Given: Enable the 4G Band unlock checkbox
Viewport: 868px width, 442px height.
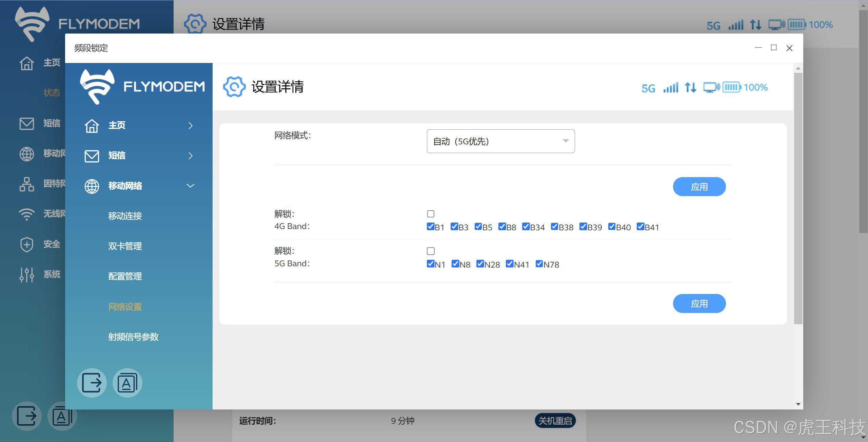Looking at the screenshot, I should [431, 214].
